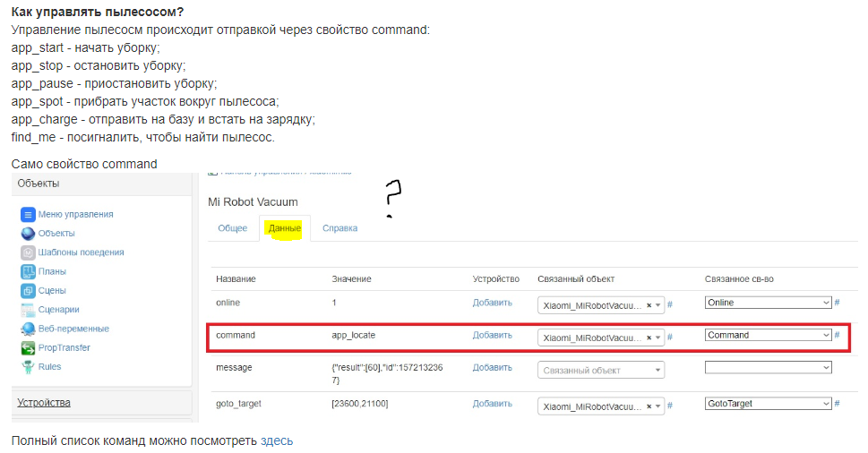The image size is (868, 453).
Task: Click the Веб-переменные globe icon
Action: point(28,329)
